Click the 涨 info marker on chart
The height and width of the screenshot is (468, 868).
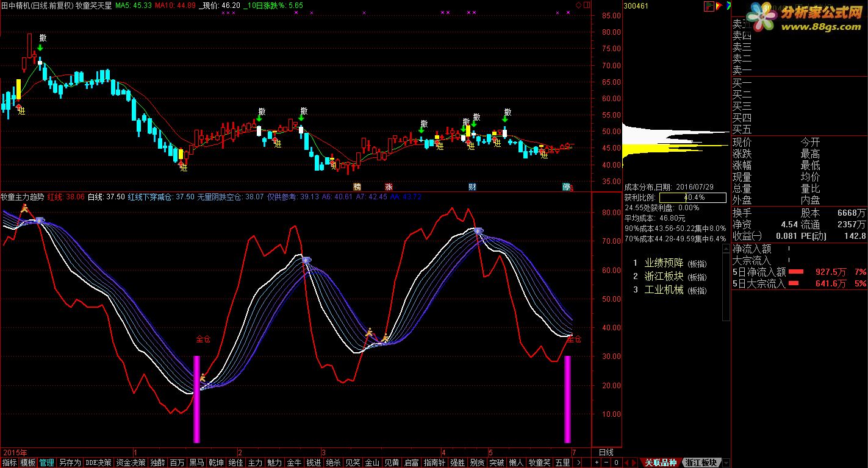tap(389, 186)
